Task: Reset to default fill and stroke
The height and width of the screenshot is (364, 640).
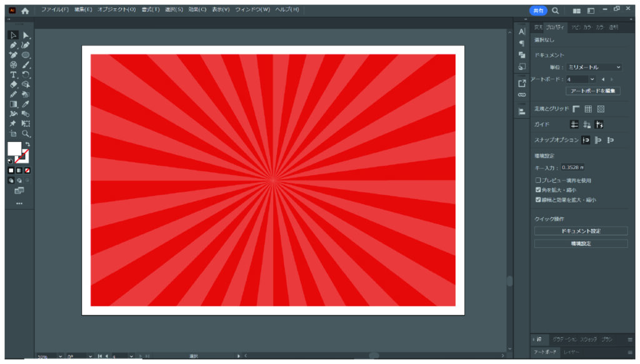Action: tap(10, 160)
